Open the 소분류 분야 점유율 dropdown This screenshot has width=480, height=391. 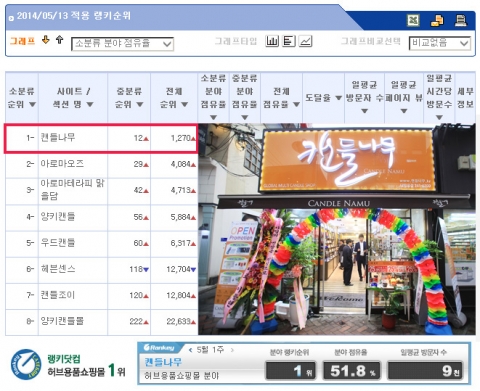coord(122,44)
